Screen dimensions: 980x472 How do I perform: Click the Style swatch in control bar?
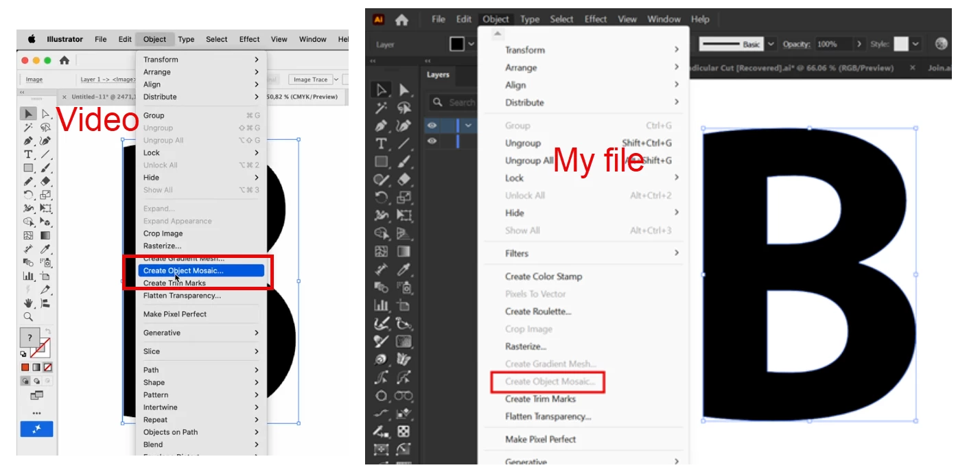click(x=901, y=44)
